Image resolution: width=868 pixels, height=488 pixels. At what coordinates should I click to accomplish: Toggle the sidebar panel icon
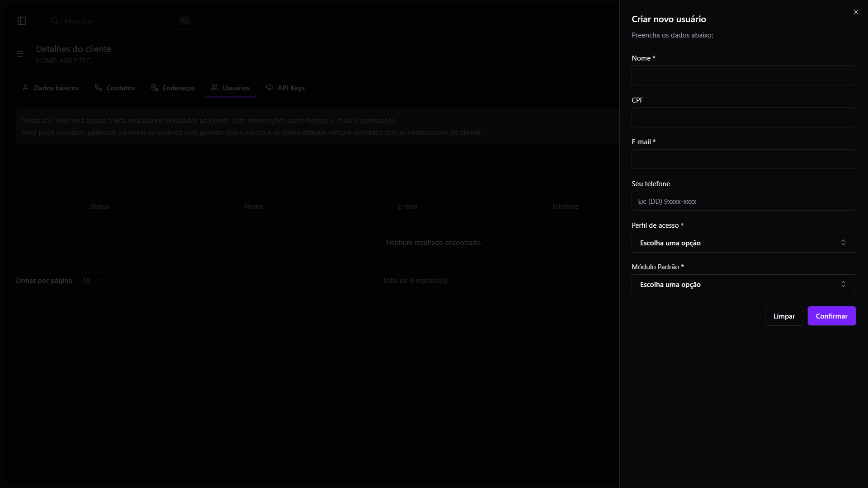[22, 21]
